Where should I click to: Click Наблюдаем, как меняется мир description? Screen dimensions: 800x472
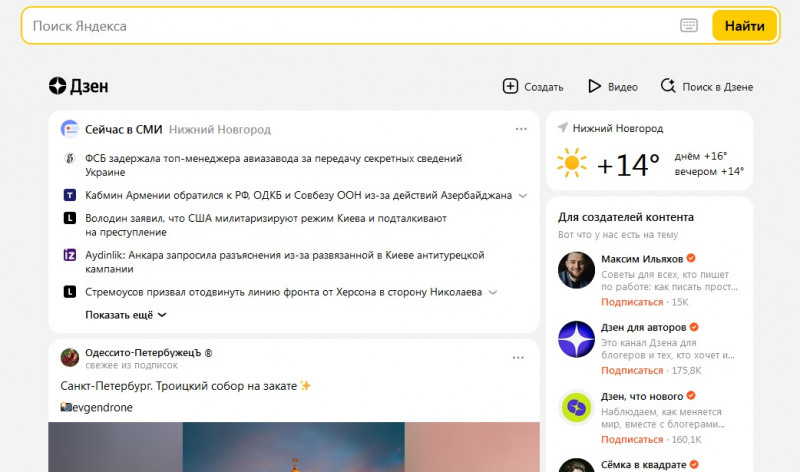[x=663, y=418]
